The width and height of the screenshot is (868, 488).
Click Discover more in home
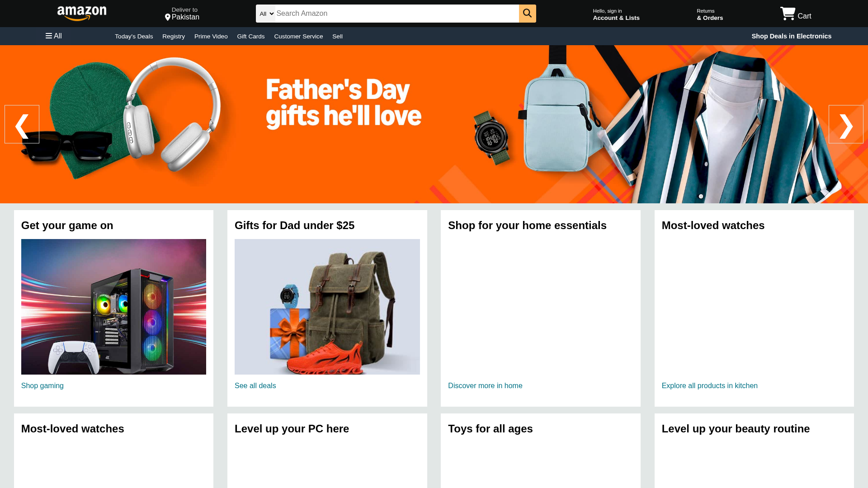[485, 385]
